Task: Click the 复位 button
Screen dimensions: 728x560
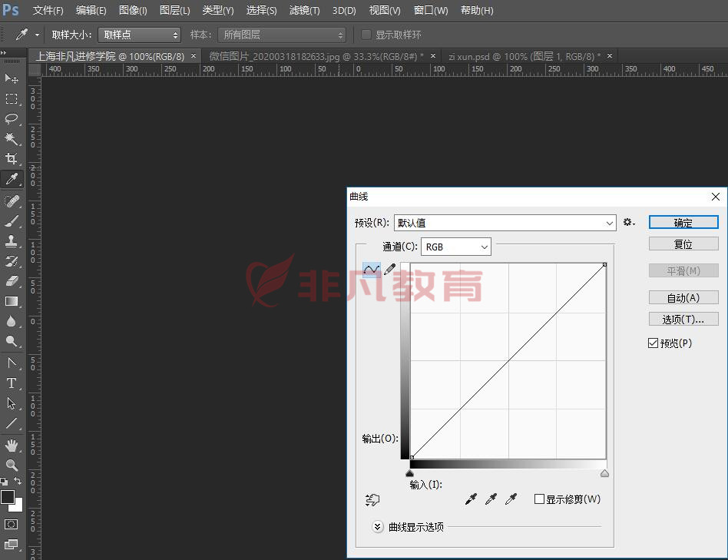Action: click(x=683, y=244)
